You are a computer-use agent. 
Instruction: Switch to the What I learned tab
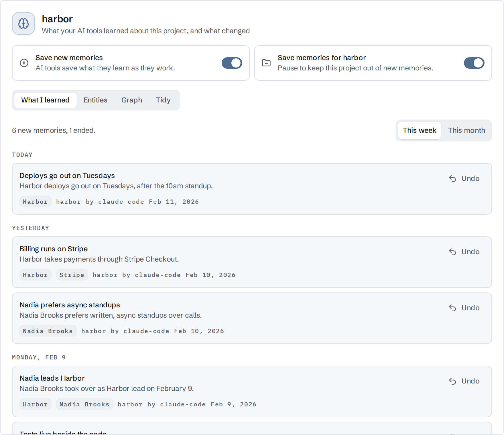45,100
